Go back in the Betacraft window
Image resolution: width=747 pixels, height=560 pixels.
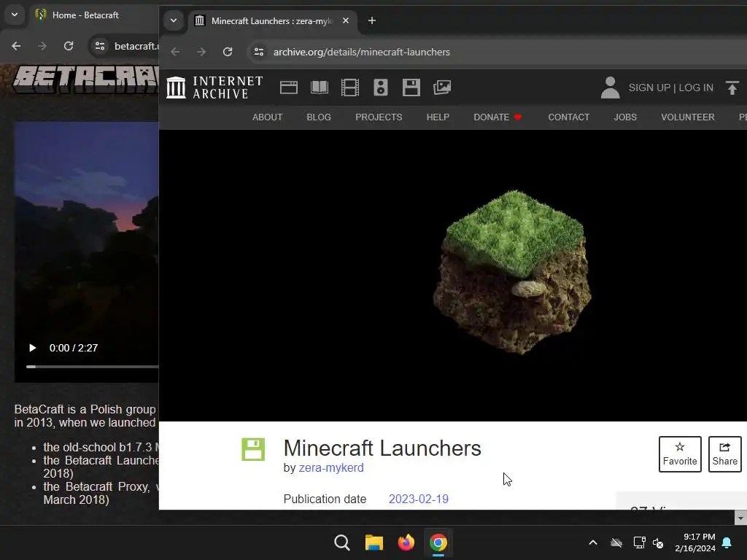point(16,46)
